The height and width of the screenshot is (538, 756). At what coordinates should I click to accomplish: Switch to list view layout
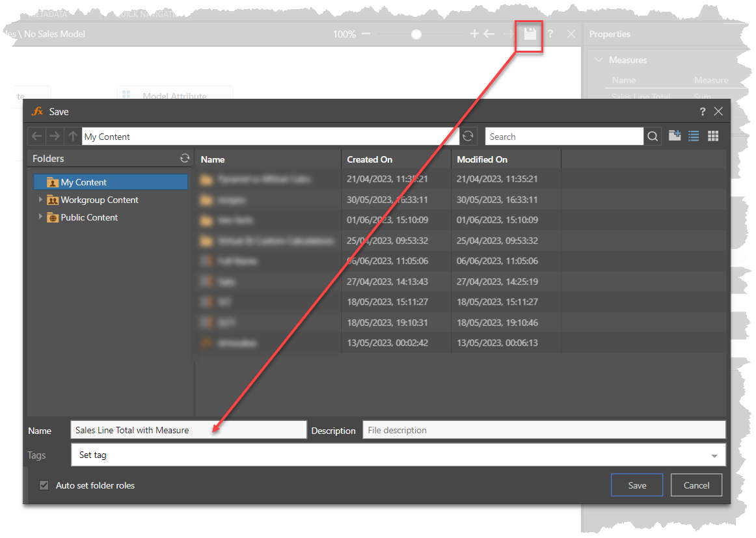[694, 136]
